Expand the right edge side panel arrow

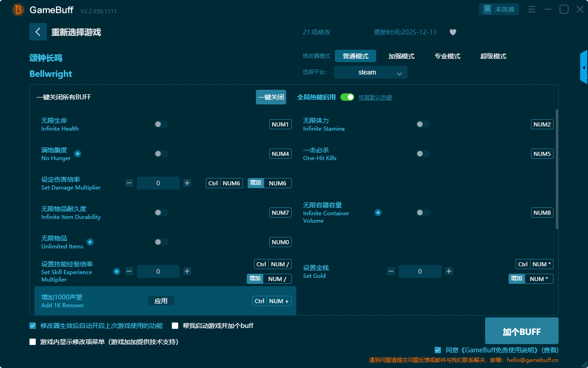(x=583, y=68)
